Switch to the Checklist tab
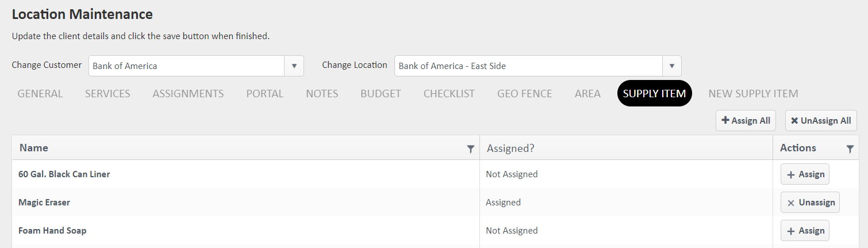 coord(449,94)
